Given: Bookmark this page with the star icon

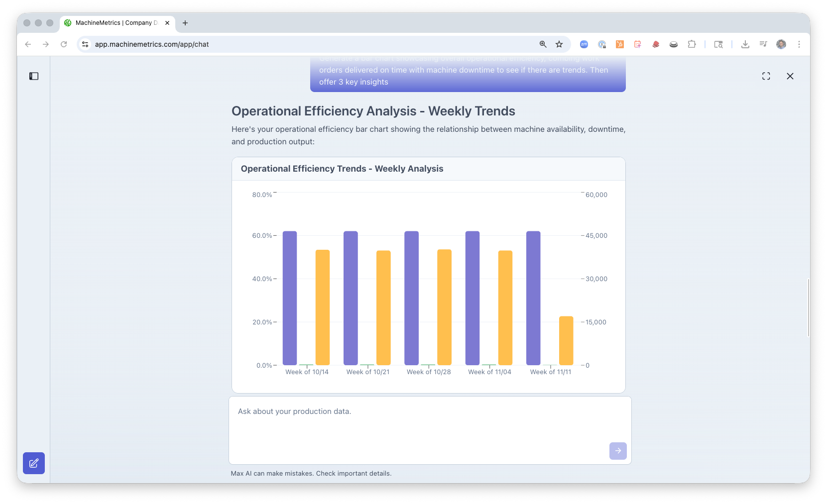Looking at the screenshot, I should (559, 44).
